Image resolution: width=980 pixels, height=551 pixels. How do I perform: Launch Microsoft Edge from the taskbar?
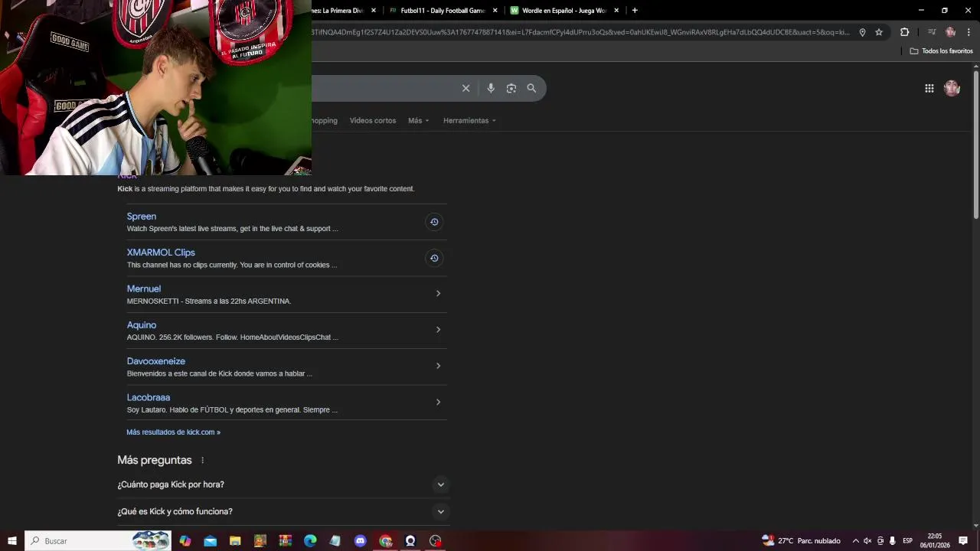(x=310, y=541)
